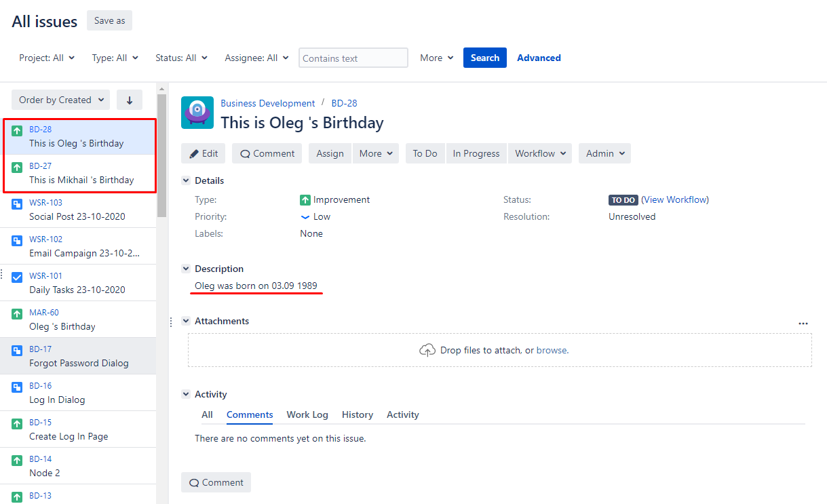Image resolution: width=827 pixels, height=504 pixels.
Task: Click the WSR-101 task checkmark icon
Action: pos(18,277)
